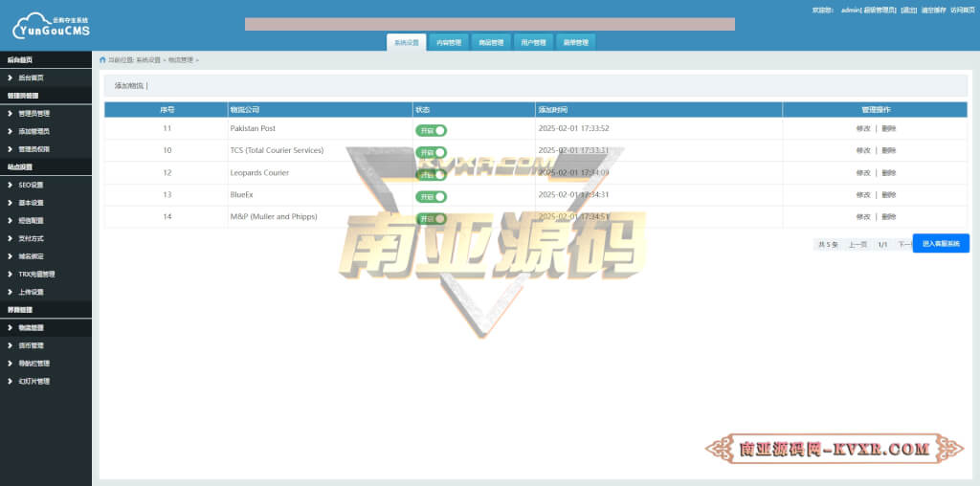Click the arrow icon beside 添加管理员
Viewport: 980px width, 486px height.
[11, 131]
